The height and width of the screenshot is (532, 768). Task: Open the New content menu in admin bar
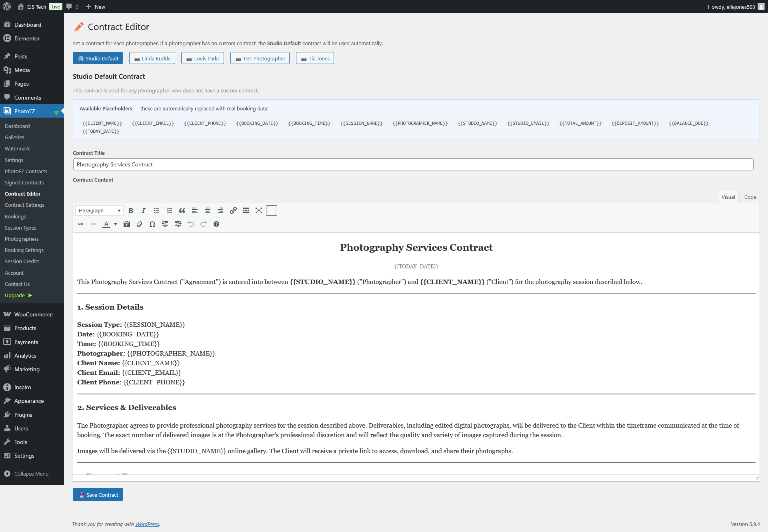[x=96, y=7]
